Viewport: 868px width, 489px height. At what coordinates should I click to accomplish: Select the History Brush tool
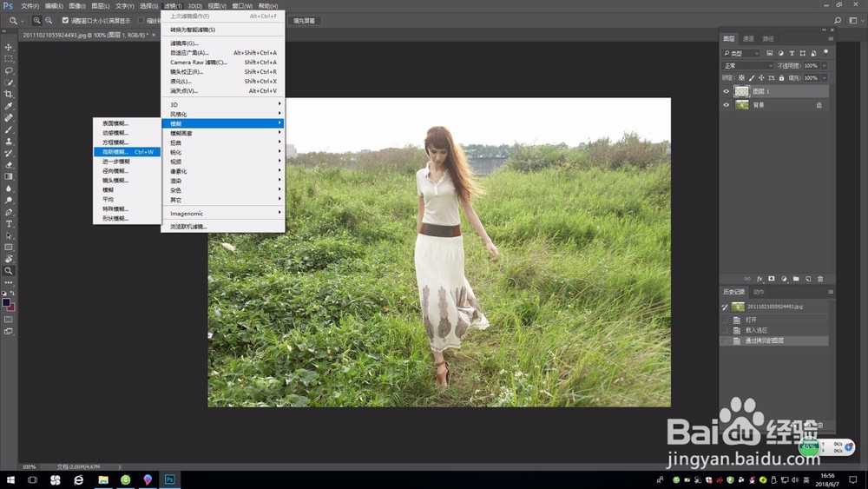[x=9, y=153]
